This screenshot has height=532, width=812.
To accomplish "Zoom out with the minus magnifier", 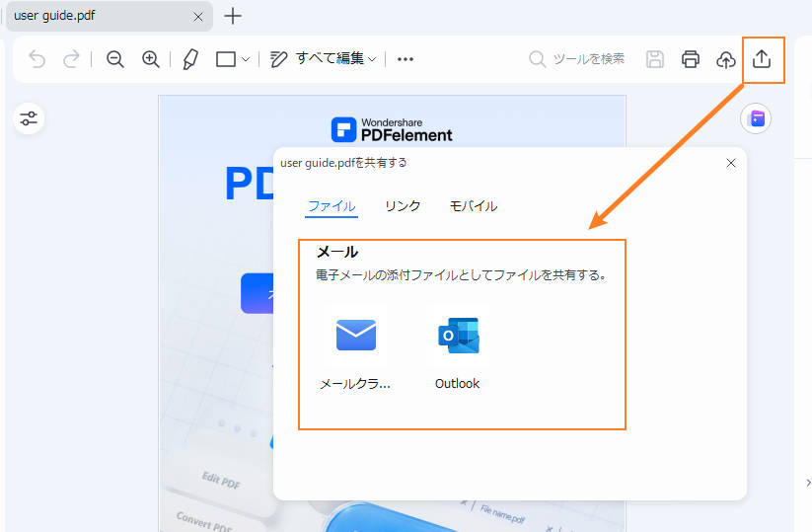I will pyautogui.click(x=115, y=59).
